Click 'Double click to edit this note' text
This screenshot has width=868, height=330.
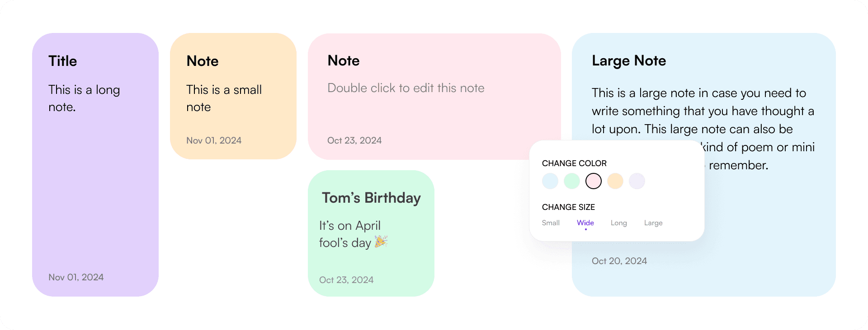click(406, 88)
